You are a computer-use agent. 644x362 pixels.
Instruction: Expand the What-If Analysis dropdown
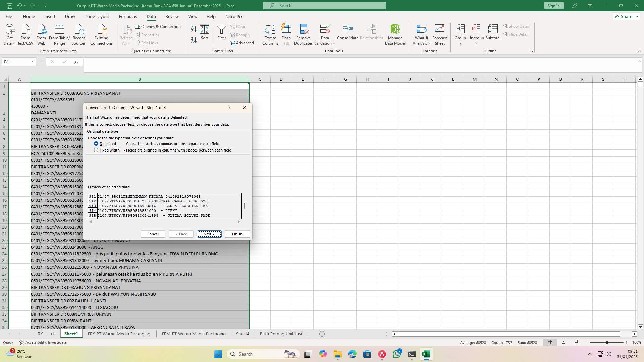(x=421, y=34)
